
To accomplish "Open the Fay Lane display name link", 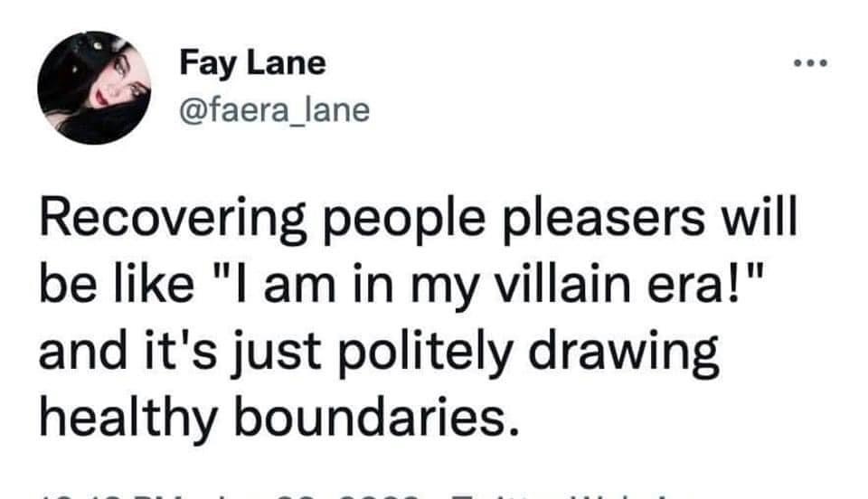I will [251, 63].
